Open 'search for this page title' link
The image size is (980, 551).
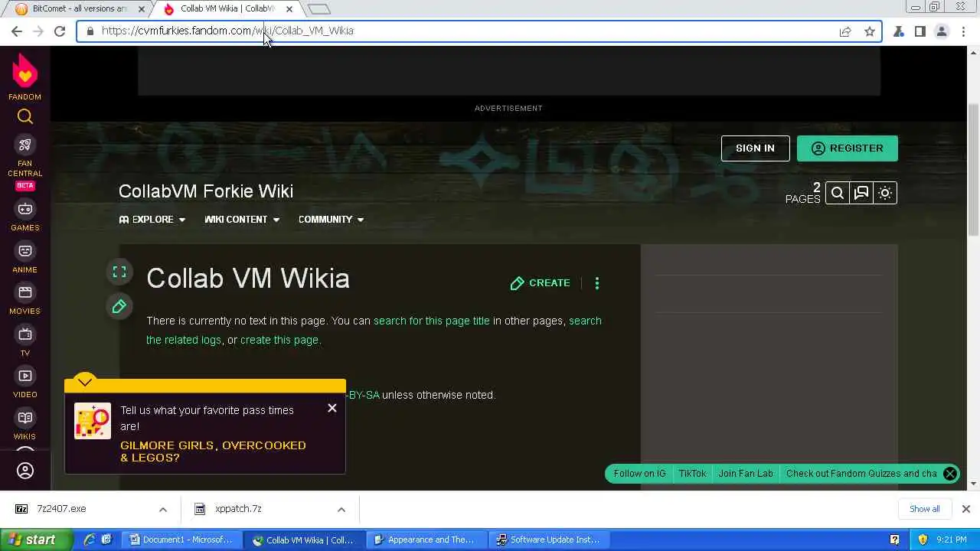432,321
